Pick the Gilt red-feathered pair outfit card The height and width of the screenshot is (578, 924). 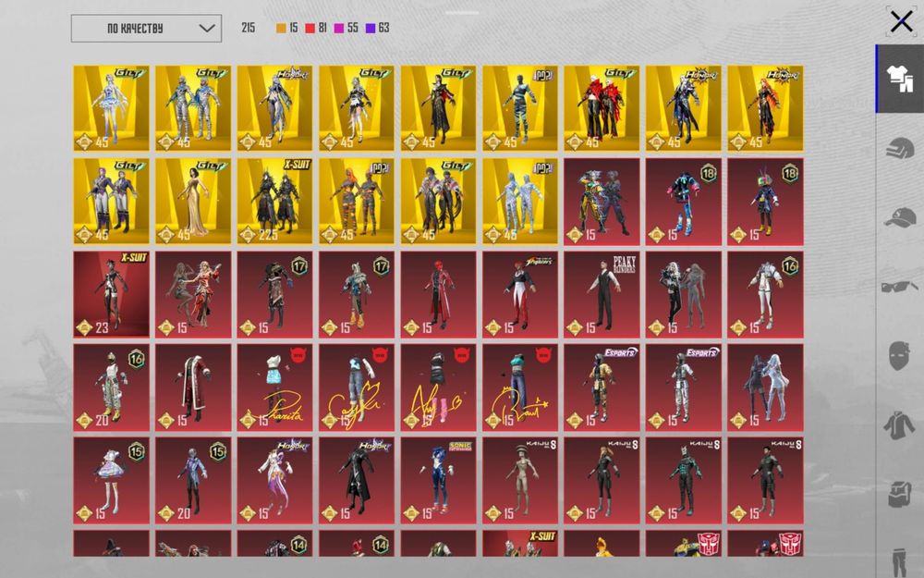tap(602, 108)
